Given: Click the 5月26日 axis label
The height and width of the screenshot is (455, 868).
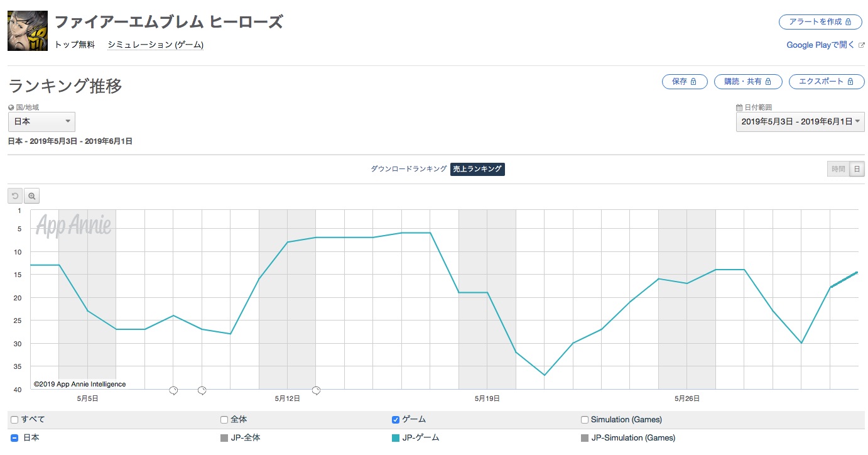Looking at the screenshot, I should (687, 398).
